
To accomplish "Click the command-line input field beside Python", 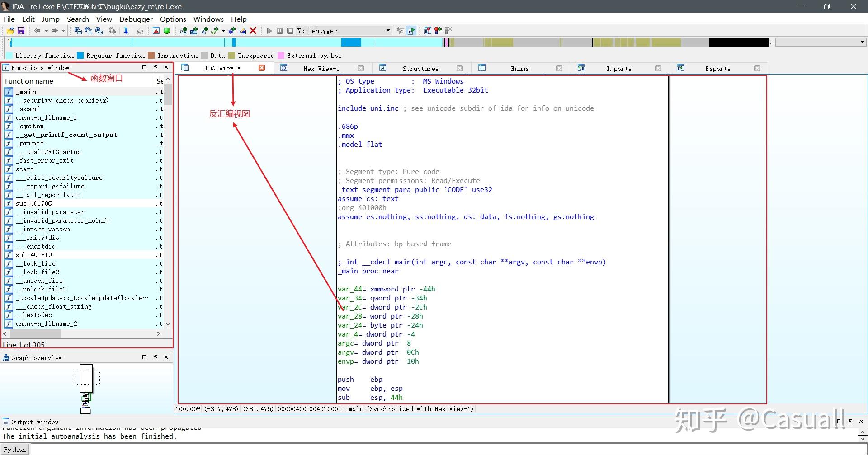I will [448, 449].
